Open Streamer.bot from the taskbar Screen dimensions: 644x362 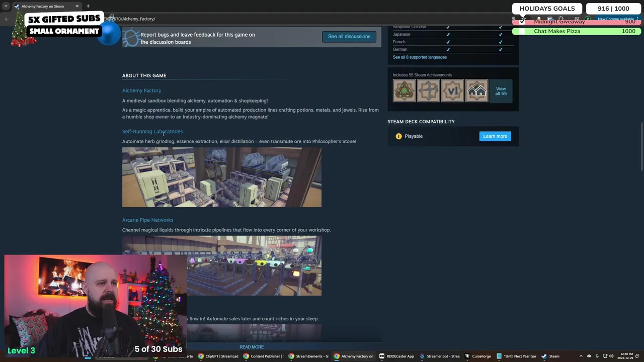(440, 356)
